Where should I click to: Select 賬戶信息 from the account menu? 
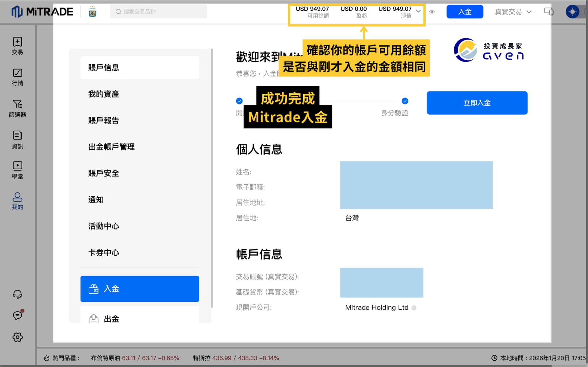[140, 67]
